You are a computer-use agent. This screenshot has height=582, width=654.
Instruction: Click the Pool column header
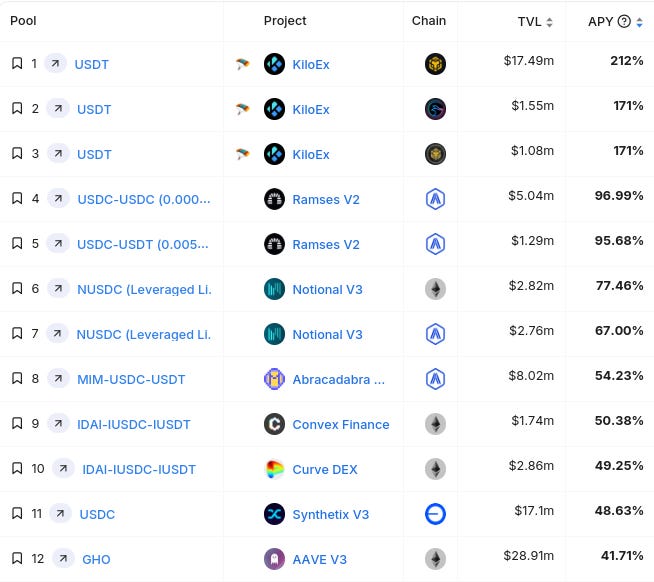(x=23, y=20)
